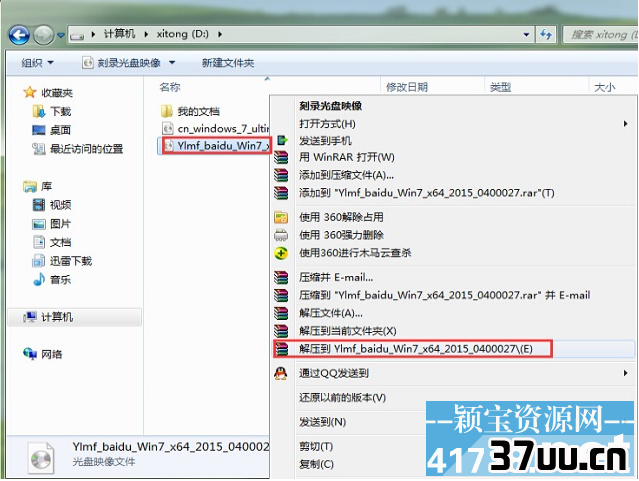The width and height of the screenshot is (639, 481).
Task: Open the 组织 toolbar menu
Action: pos(37,63)
